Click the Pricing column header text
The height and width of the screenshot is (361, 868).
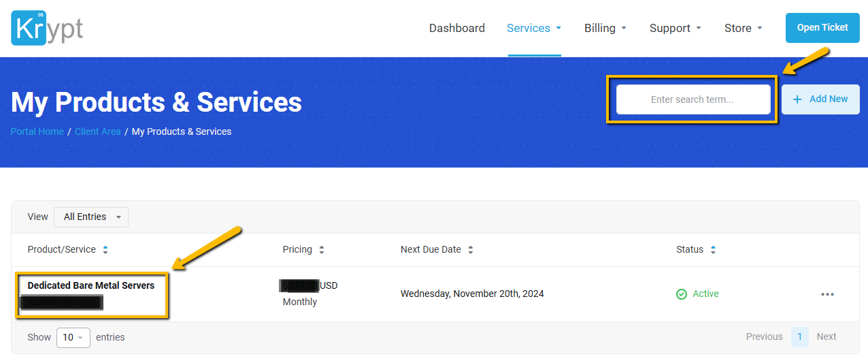(x=297, y=249)
